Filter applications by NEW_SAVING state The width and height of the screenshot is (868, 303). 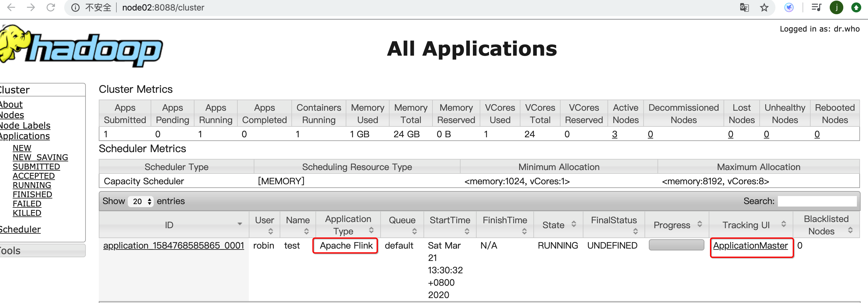click(x=40, y=158)
